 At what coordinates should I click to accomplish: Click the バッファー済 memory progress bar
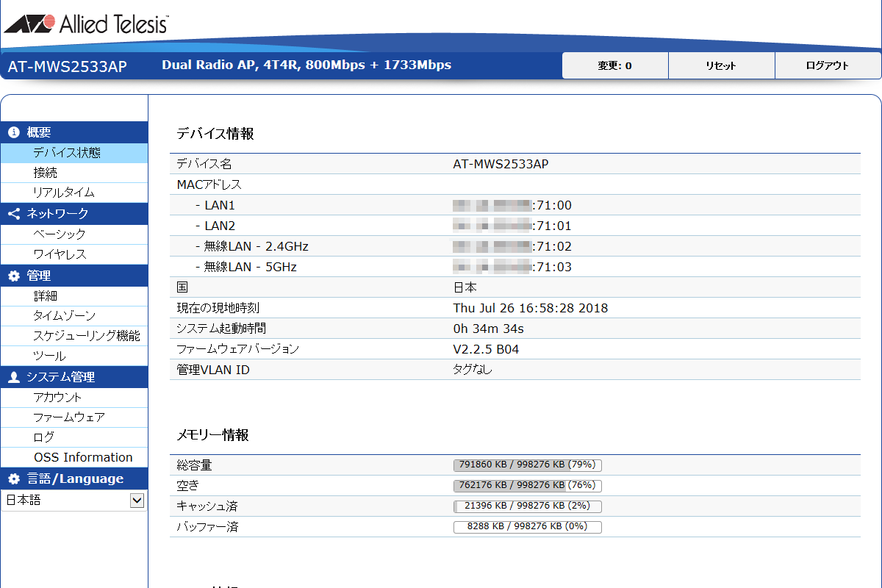click(528, 527)
